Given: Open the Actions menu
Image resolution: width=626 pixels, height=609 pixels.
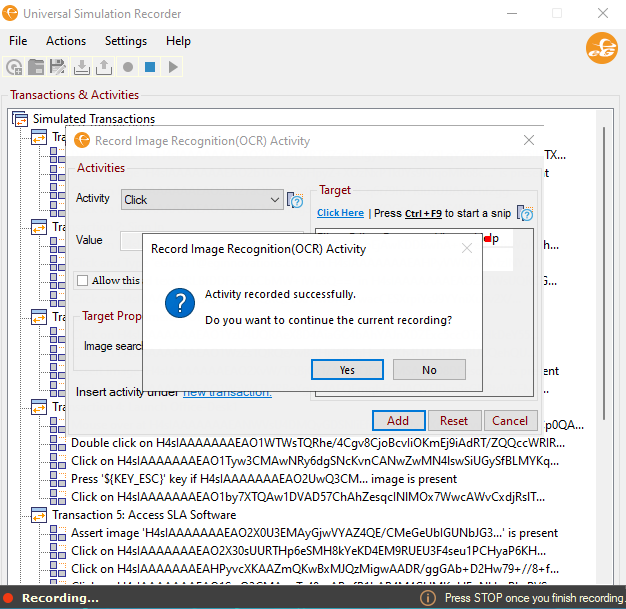Looking at the screenshot, I should 66,41.
